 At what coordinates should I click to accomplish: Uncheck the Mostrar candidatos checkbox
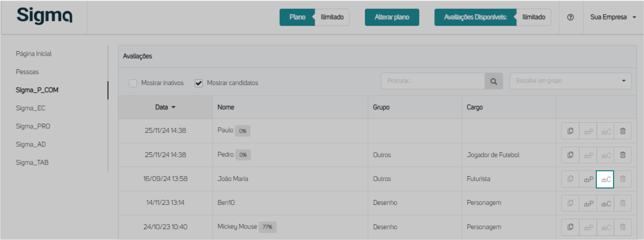199,83
